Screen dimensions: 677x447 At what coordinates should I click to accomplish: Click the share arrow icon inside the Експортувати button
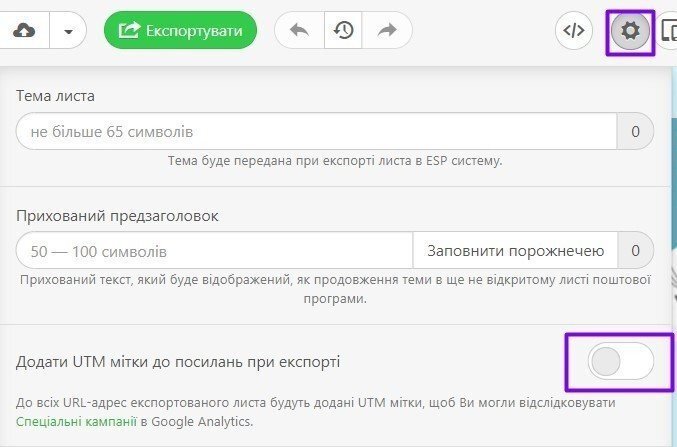(x=129, y=31)
